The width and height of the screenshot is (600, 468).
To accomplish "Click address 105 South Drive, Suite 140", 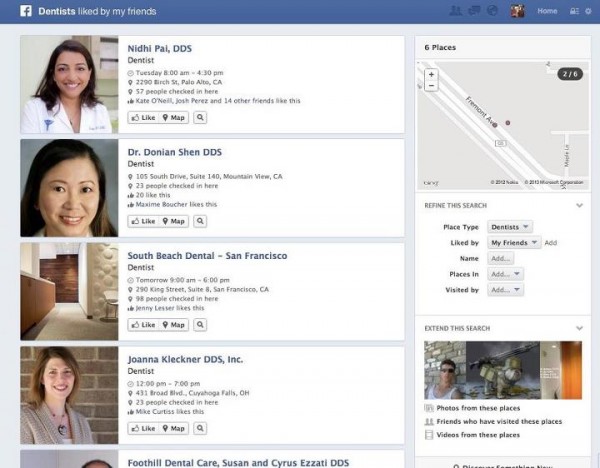I will (209, 176).
